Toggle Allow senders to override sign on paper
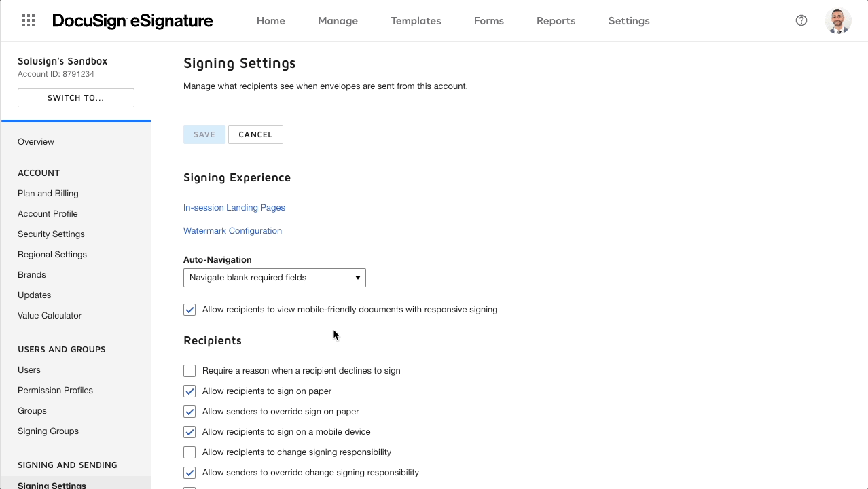The width and height of the screenshot is (868, 489). tap(189, 412)
